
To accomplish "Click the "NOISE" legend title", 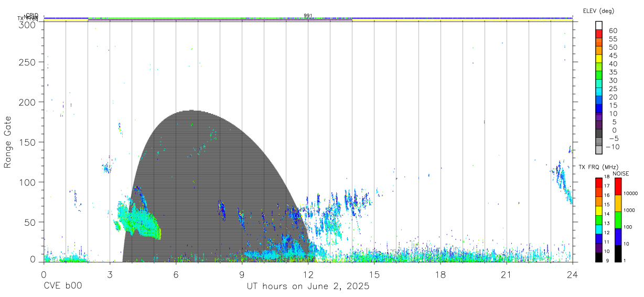I will coord(621,173).
